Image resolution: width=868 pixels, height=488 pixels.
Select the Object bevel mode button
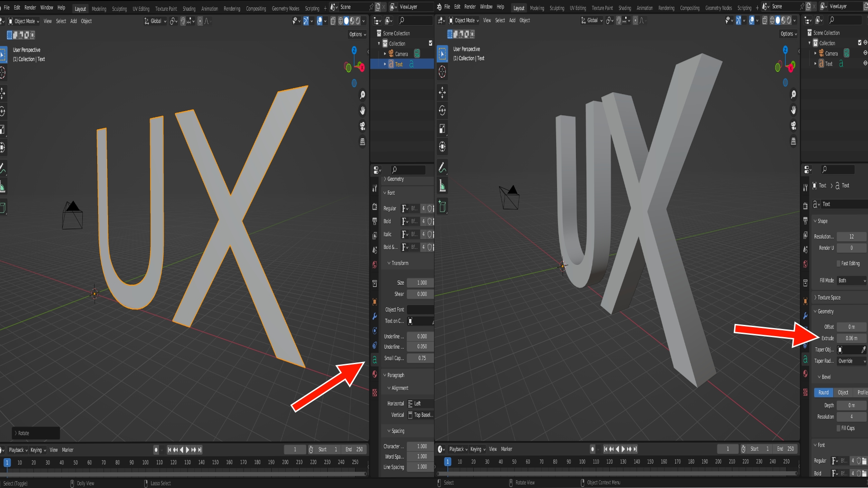[843, 393]
